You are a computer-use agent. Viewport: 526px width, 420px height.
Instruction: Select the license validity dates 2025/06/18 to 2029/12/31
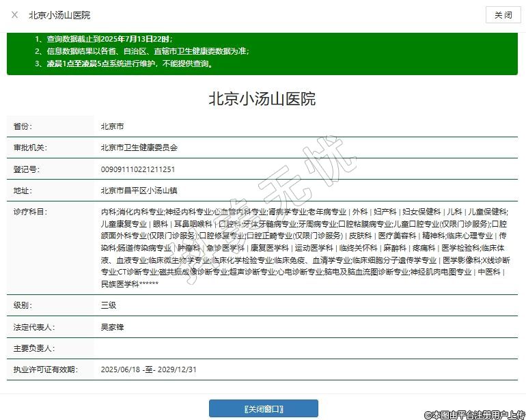click(x=148, y=369)
